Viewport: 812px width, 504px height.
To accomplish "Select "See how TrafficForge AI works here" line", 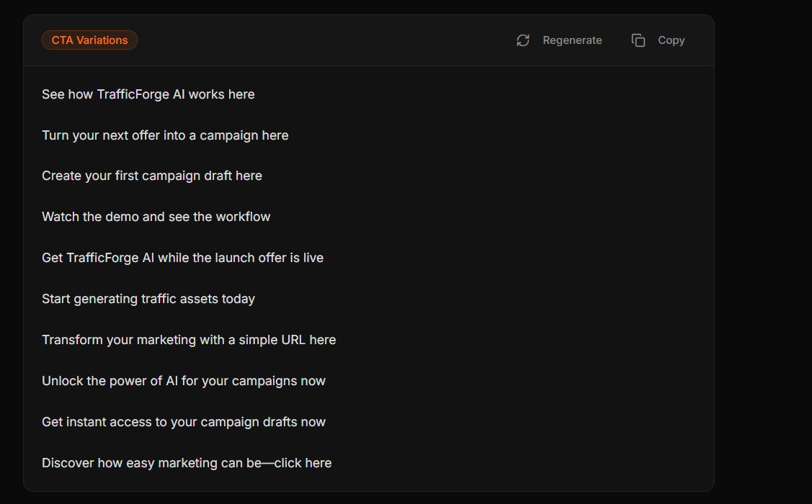I will tap(148, 94).
